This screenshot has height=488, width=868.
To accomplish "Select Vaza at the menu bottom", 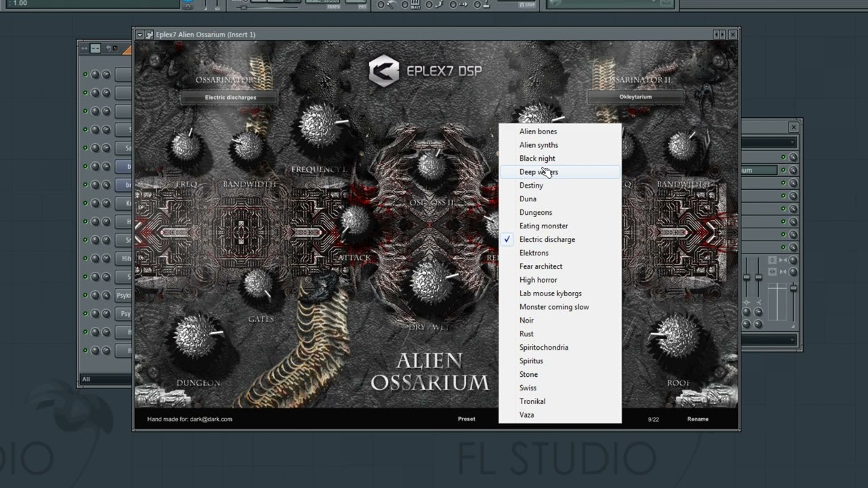I will [x=560, y=415].
